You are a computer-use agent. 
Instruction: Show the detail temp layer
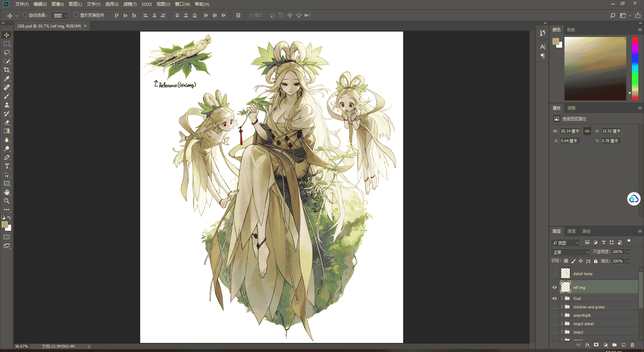point(554,274)
